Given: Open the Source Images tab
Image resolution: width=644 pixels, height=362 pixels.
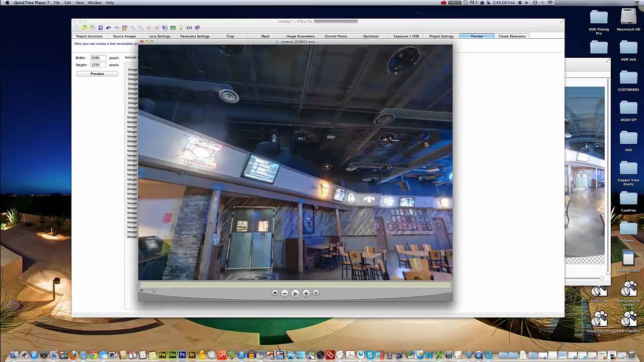Looking at the screenshot, I should tap(124, 36).
